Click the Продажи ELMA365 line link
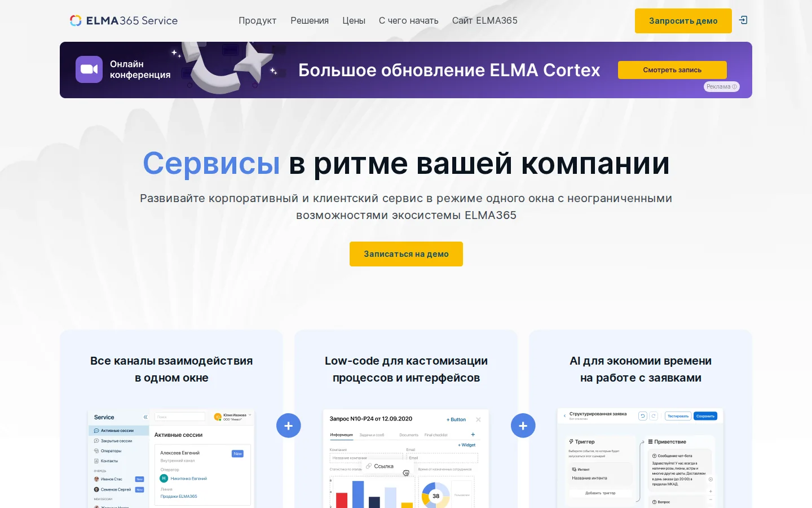 [179, 496]
